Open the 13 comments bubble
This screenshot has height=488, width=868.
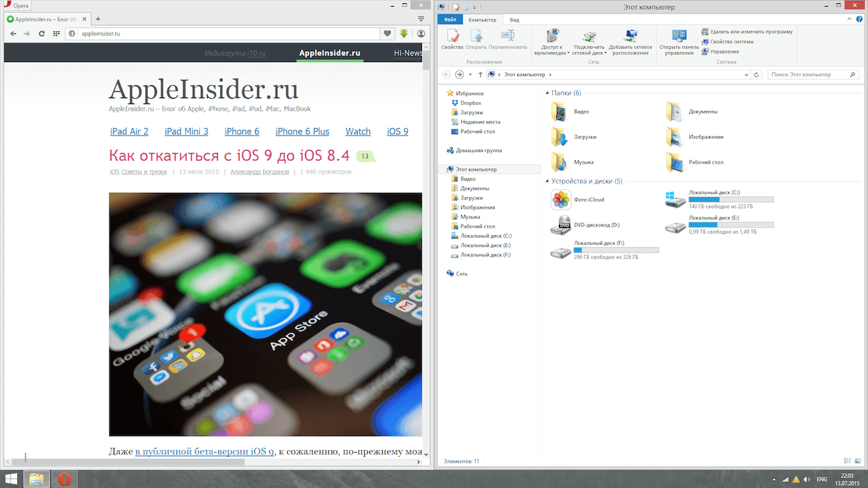[365, 156]
